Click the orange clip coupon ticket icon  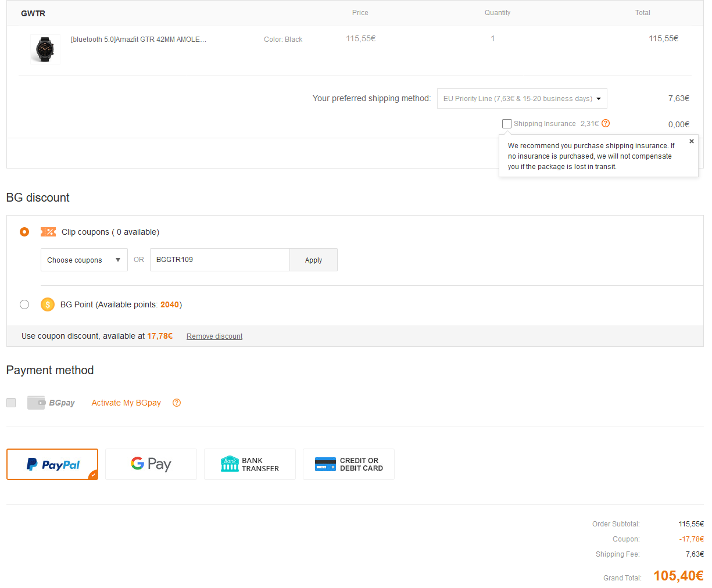pyautogui.click(x=48, y=232)
